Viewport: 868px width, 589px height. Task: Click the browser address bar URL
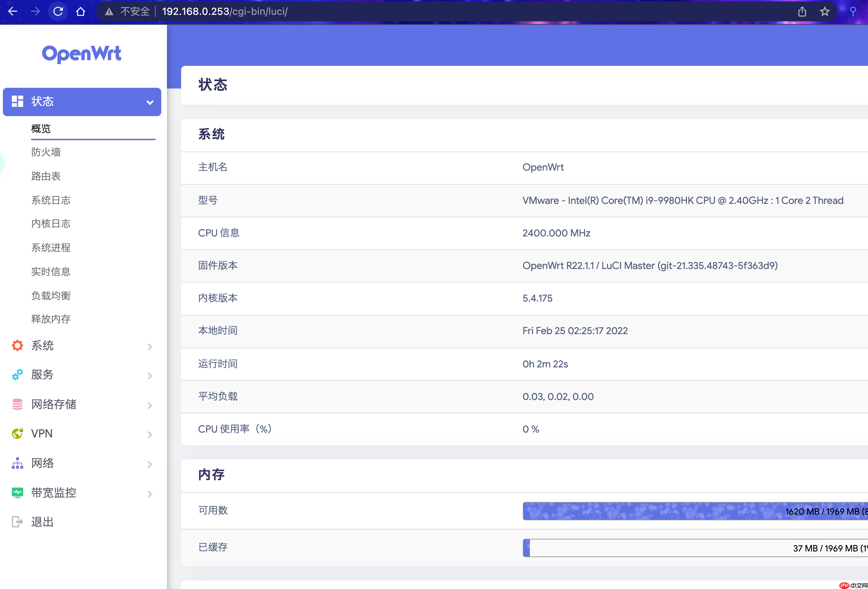(225, 12)
